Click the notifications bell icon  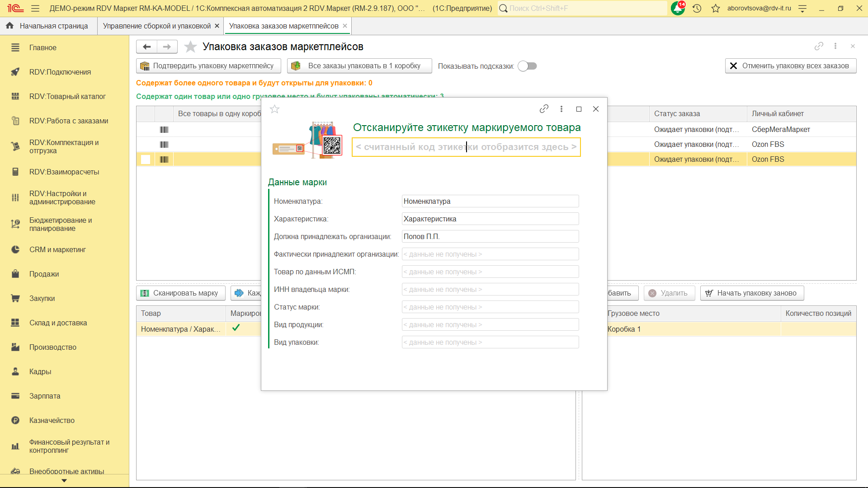tap(677, 8)
